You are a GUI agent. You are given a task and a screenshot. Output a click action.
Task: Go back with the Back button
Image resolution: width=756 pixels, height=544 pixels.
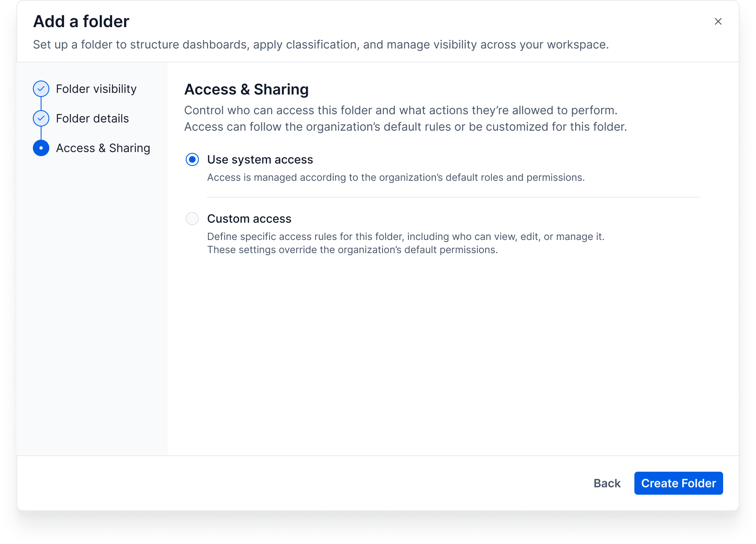coord(607,483)
